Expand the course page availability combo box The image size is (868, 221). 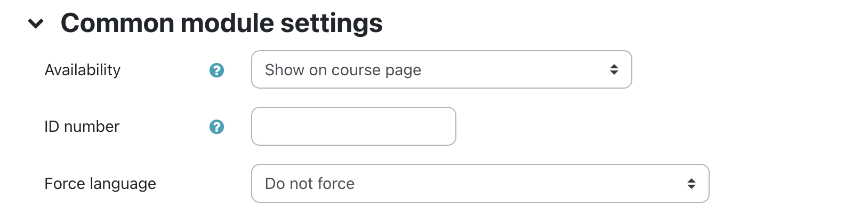point(441,70)
